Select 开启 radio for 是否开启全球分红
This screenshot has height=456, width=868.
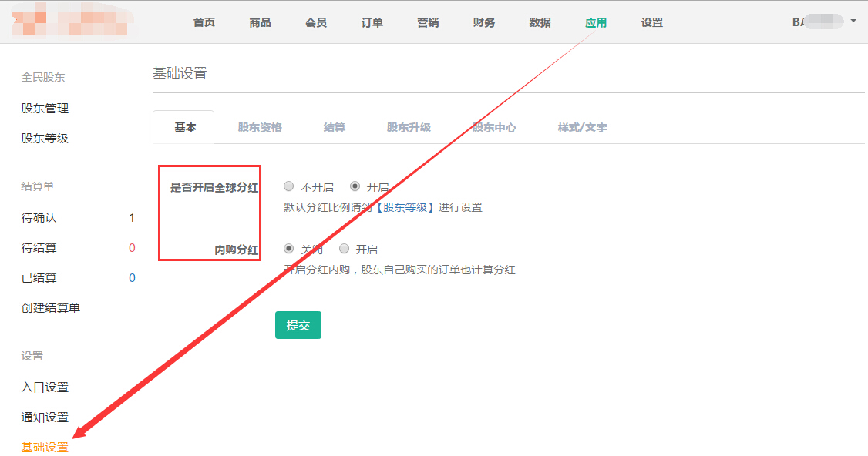tap(355, 186)
